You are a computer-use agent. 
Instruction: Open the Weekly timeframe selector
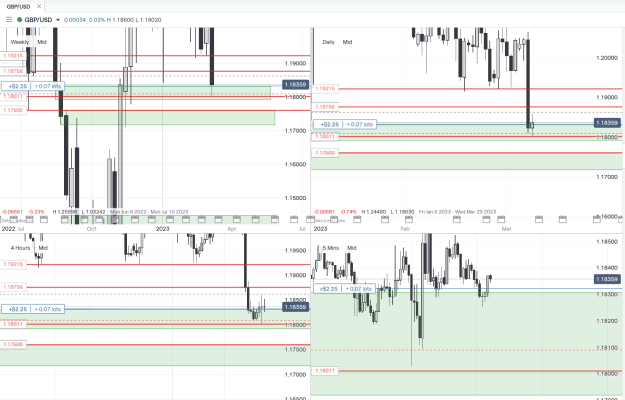tap(20, 42)
